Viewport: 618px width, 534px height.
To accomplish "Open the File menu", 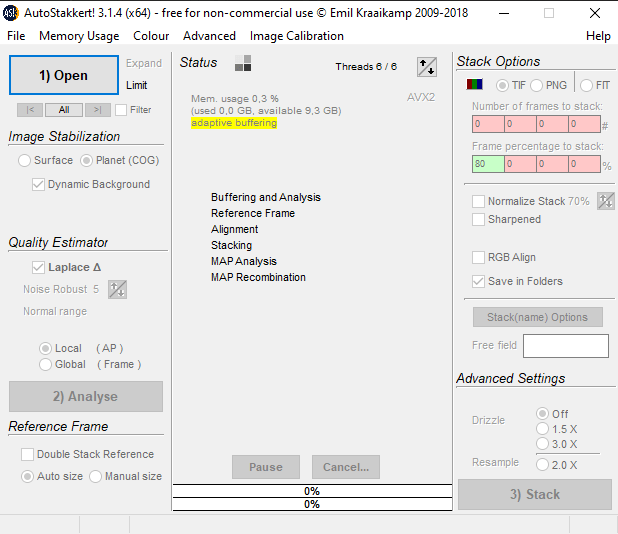I will click(16, 36).
